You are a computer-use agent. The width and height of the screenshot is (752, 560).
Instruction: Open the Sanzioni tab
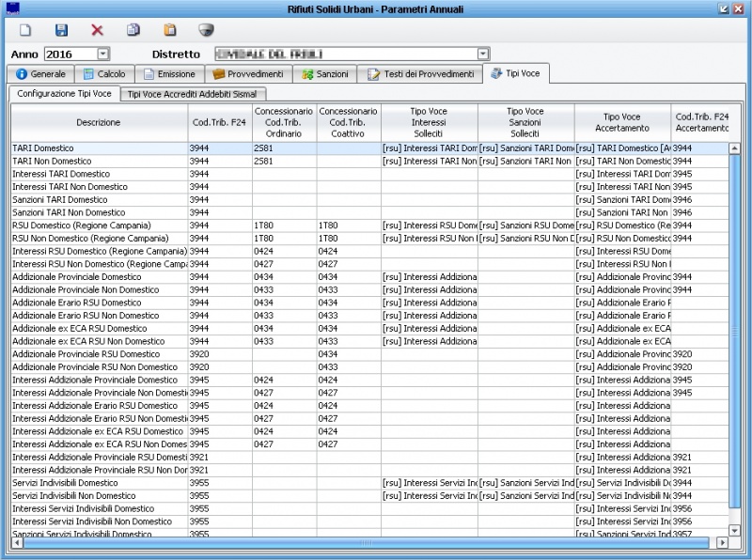[x=325, y=73]
